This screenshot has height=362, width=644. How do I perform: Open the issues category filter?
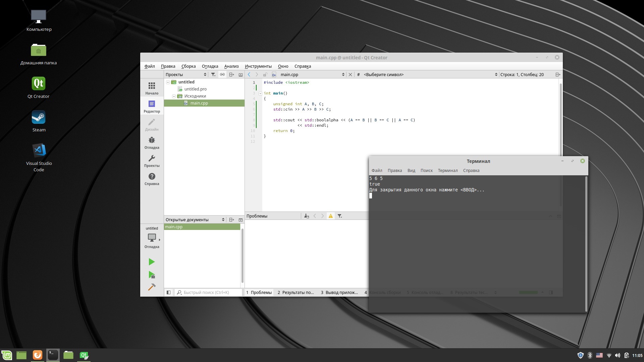pyautogui.click(x=340, y=216)
